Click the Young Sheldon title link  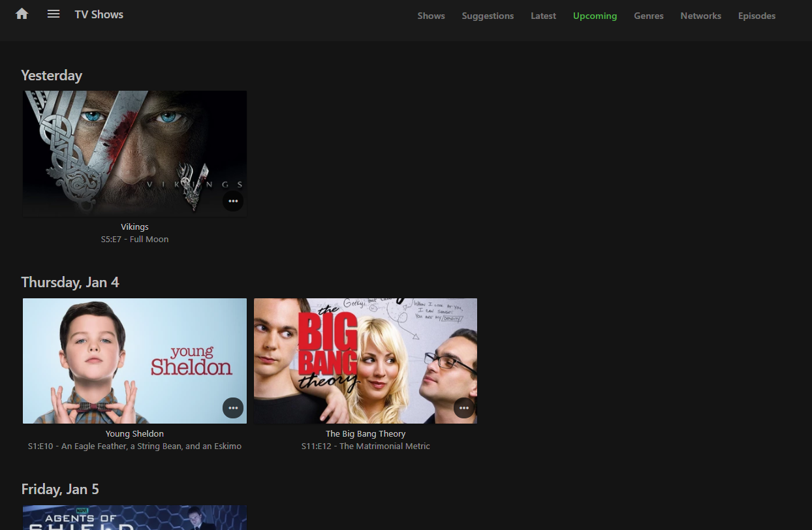point(134,433)
